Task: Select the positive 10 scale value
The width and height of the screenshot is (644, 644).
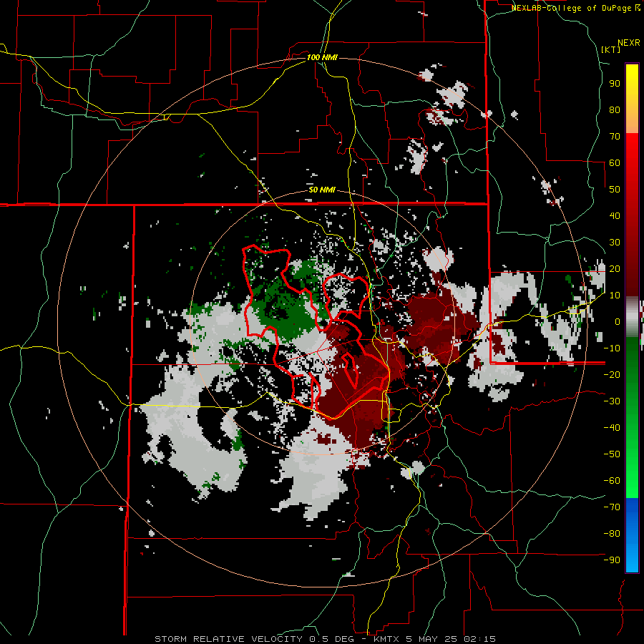Action: tap(615, 296)
